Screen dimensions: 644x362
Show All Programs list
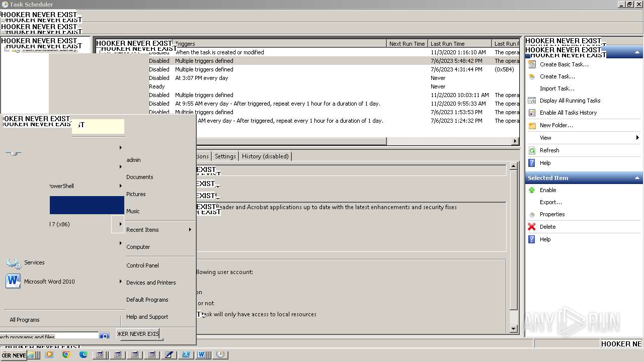25,320
